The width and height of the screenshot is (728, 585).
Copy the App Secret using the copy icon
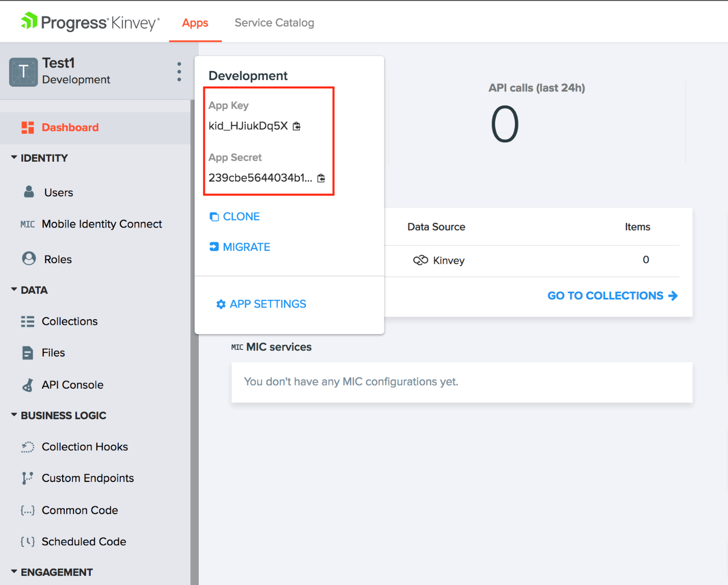(321, 178)
